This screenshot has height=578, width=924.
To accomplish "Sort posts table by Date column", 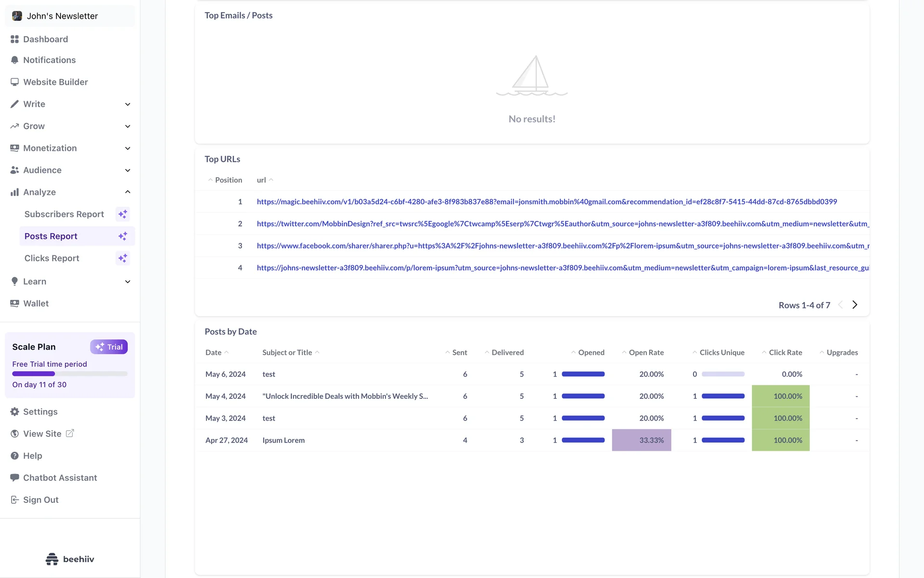I will (214, 353).
